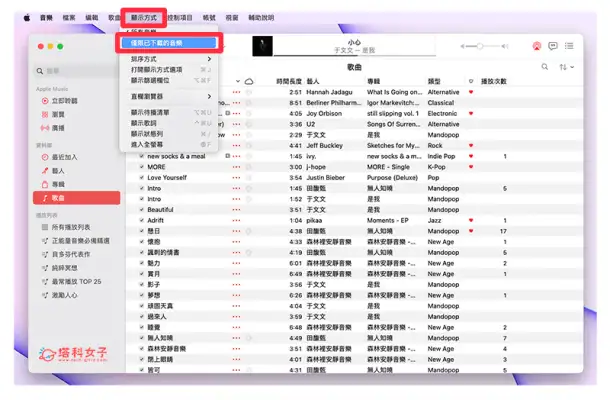Sort by 播放次數 (plays) column header

pyautogui.click(x=494, y=81)
